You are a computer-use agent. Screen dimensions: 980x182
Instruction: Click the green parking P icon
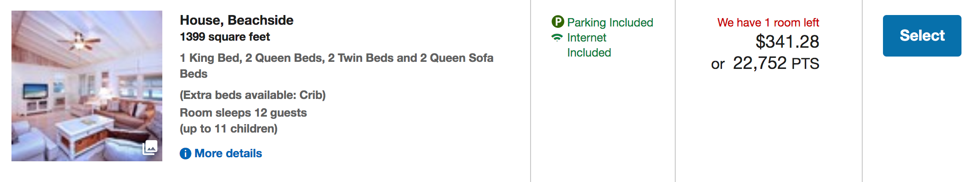click(x=557, y=22)
